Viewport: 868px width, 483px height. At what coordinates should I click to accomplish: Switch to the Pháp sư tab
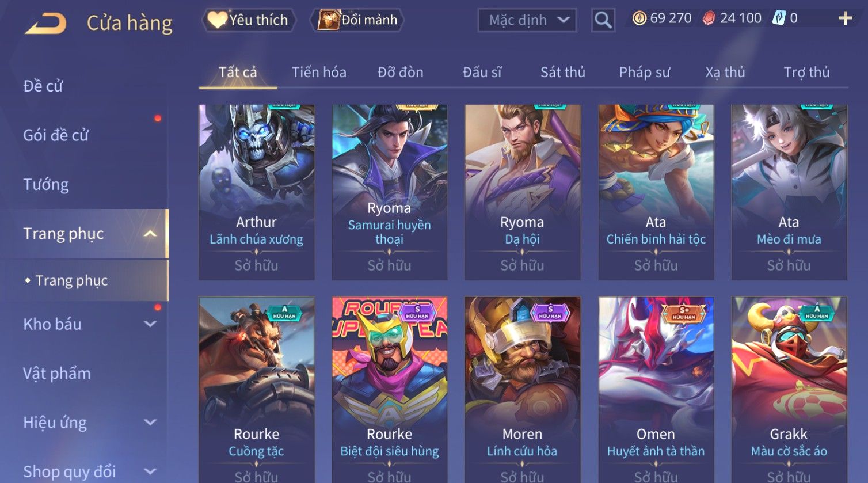[644, 72]
